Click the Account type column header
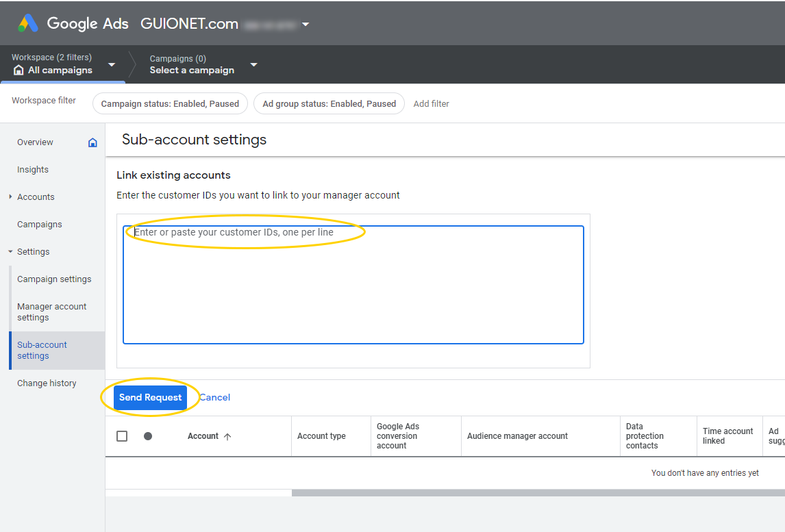Screen dimensions: 785x532 [321, 436]
